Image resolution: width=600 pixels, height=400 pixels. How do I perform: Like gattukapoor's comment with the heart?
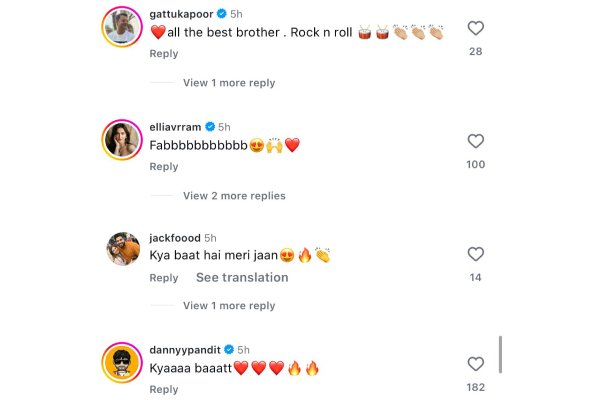click(476, 28)
